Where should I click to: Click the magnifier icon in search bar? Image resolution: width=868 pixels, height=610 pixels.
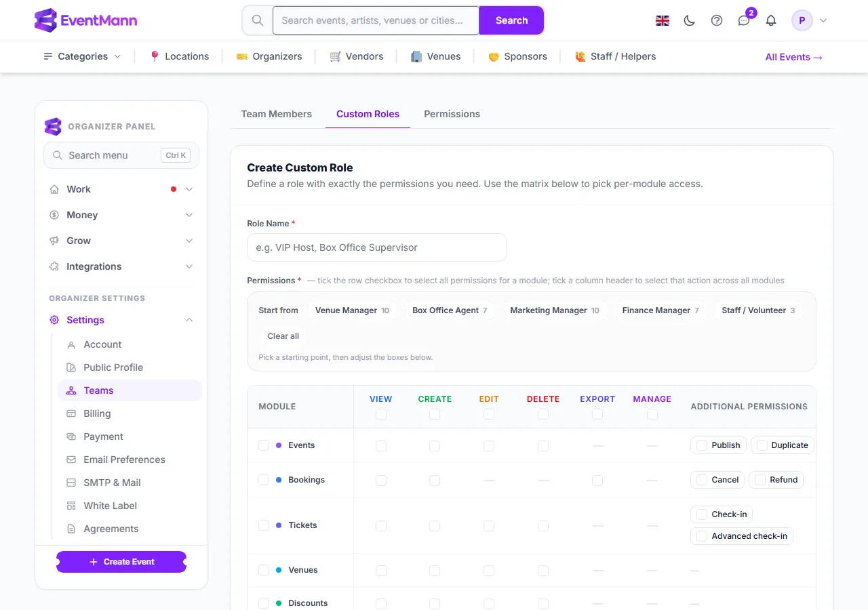[x=258, y=20]
